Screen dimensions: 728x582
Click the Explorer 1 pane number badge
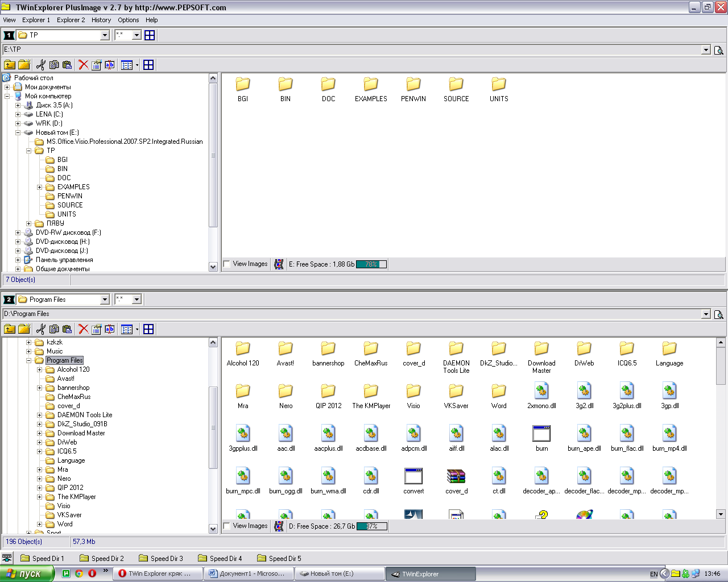(9, 35)
